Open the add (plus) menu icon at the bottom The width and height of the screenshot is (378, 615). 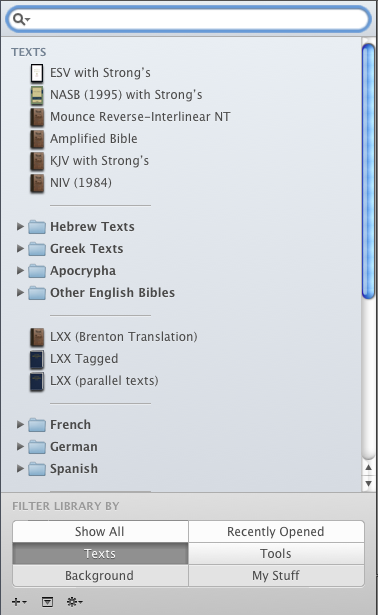[x=19, y=602]
